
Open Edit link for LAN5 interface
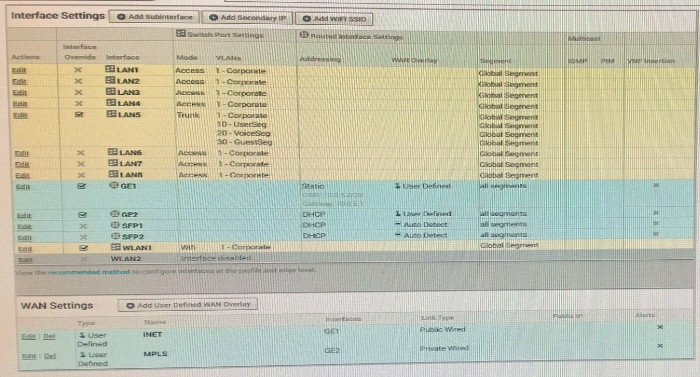click(x=20, y=115)
